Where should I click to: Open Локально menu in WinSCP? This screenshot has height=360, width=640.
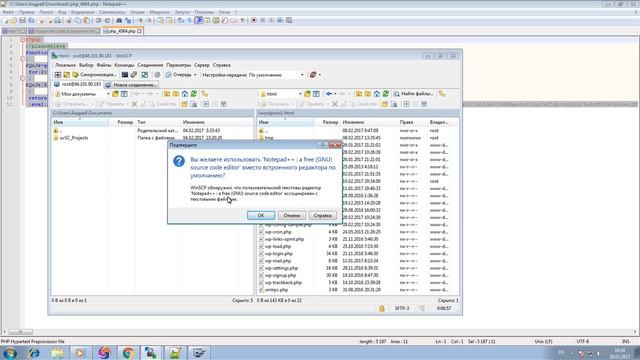click(65, 65)
